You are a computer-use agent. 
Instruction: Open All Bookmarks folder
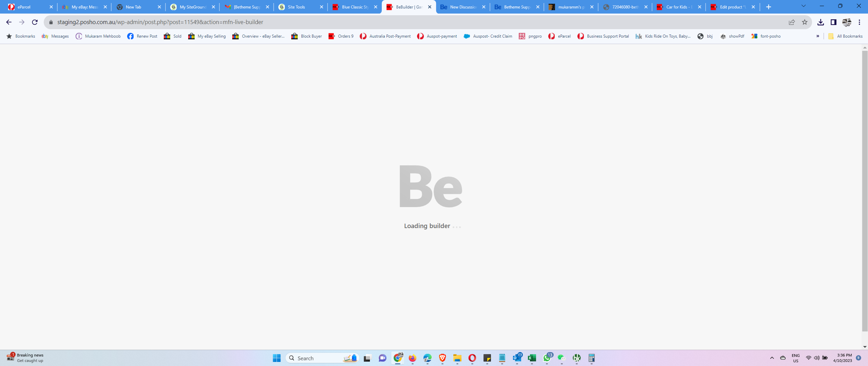845,36
